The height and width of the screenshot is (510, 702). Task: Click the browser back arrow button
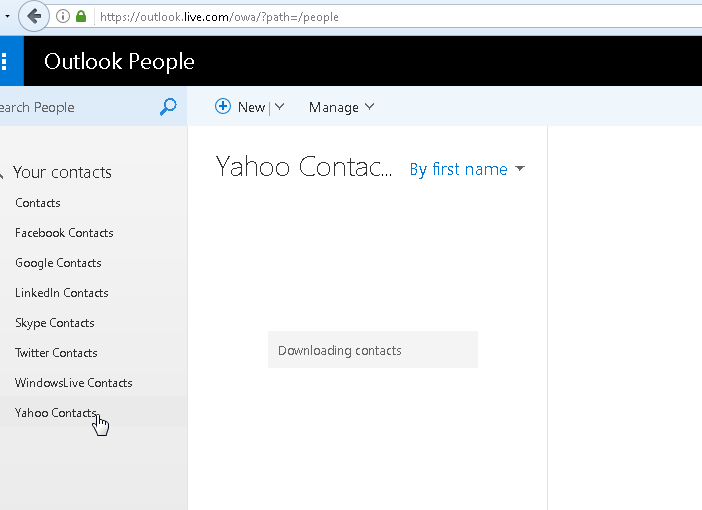(34, 16)
